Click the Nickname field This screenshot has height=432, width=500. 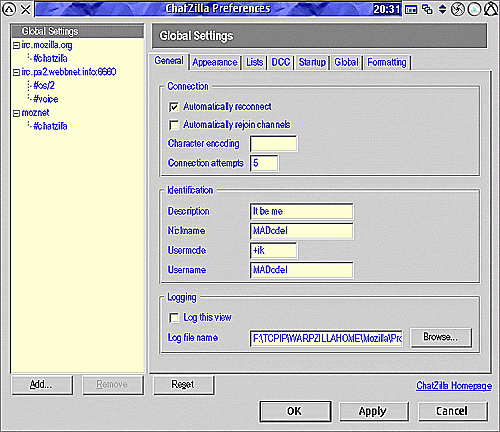click(302, 231)
